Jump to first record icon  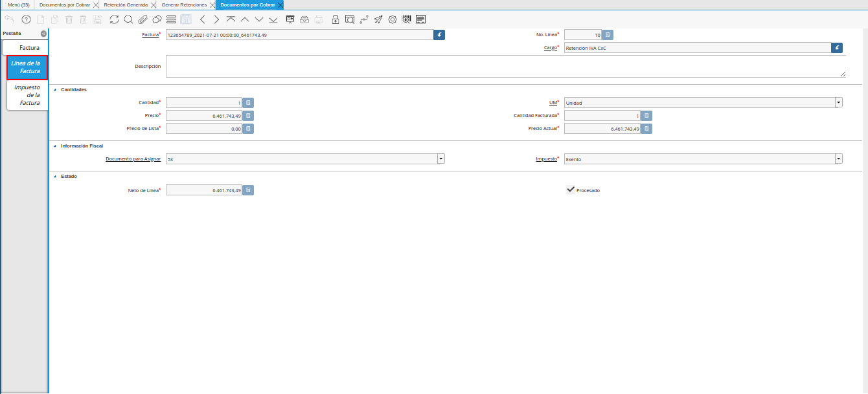coord(231,19)
